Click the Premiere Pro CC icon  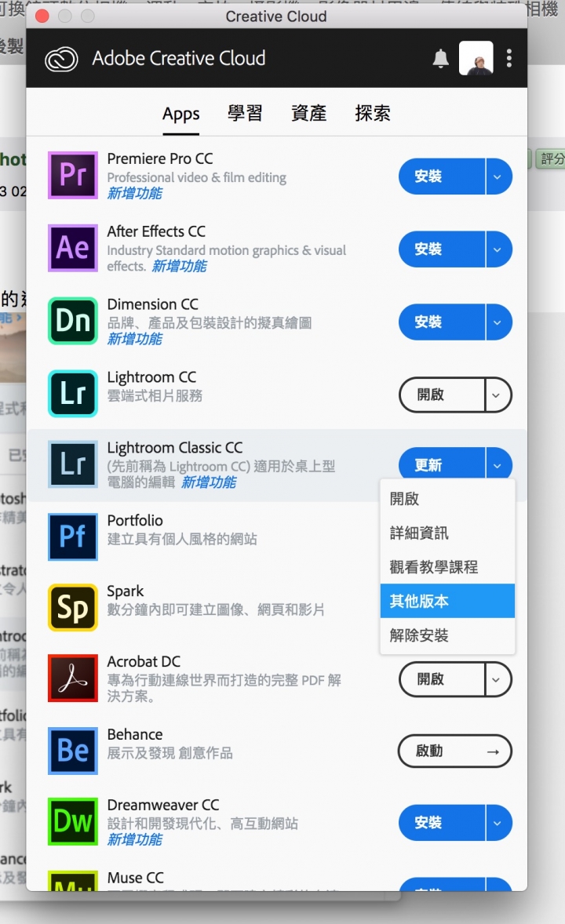point(72,175)
